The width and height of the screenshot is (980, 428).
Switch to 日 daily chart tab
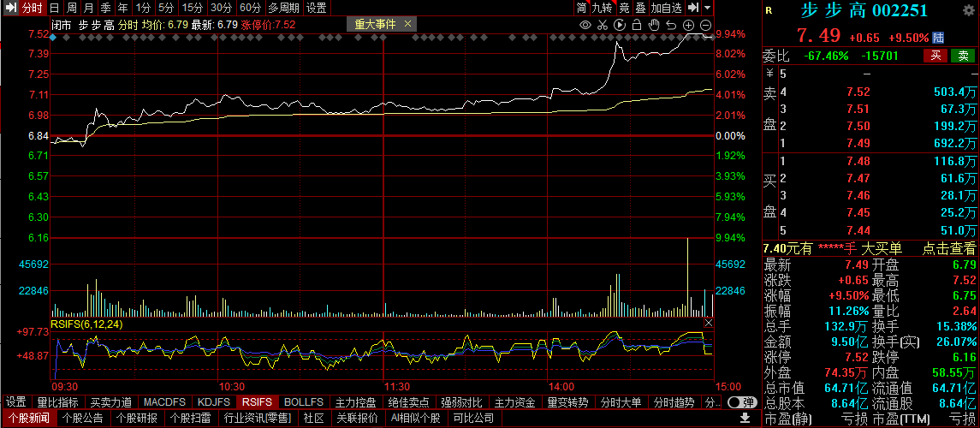[x=55, y=8]
